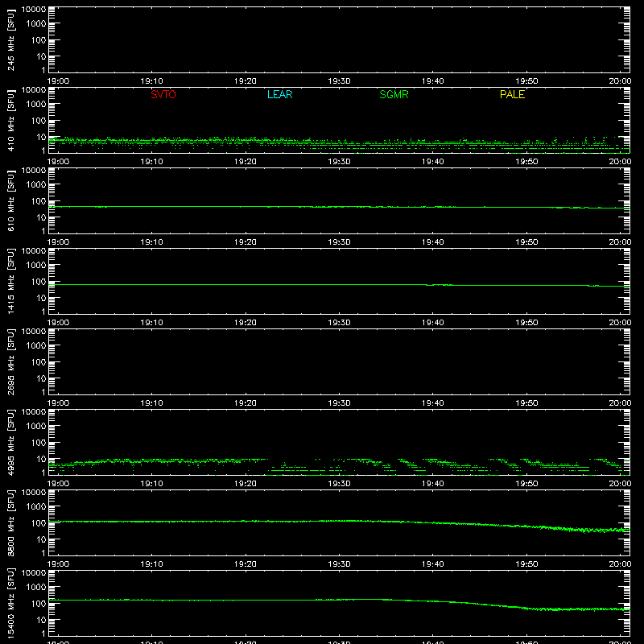Click the red SVTO station label
Viewport: 644px width, 644px height.
pos(163,94)
